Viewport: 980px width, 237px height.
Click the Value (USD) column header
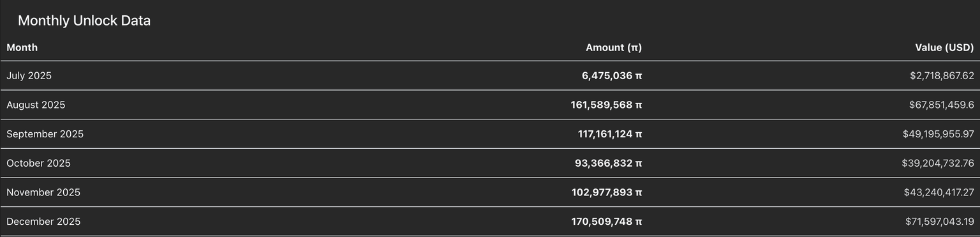point(944,47)
